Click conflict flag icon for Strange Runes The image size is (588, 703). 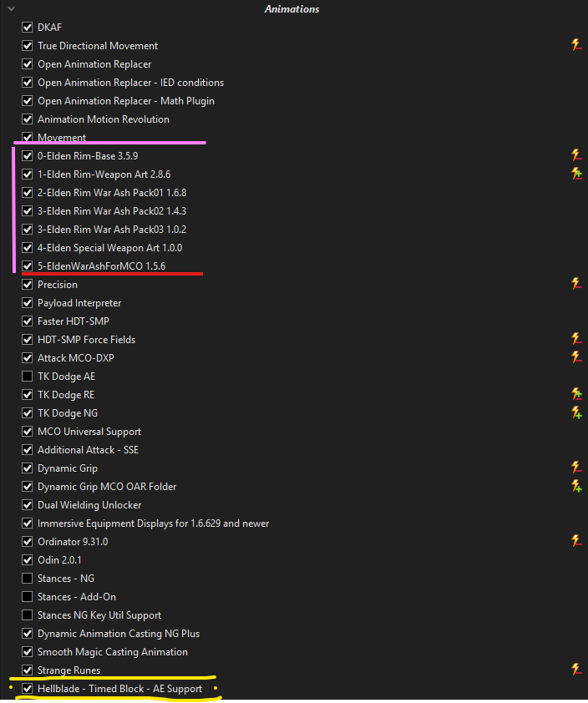576,670
